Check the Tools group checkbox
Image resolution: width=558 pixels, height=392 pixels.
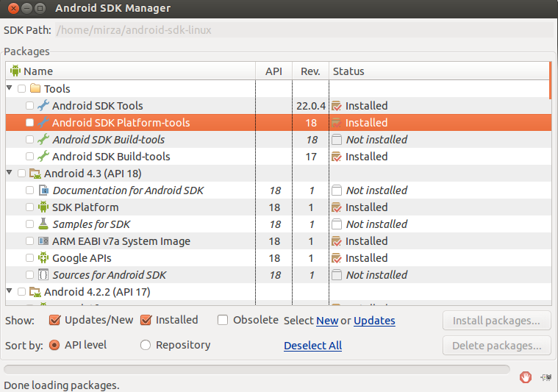[x=22, y=88]
